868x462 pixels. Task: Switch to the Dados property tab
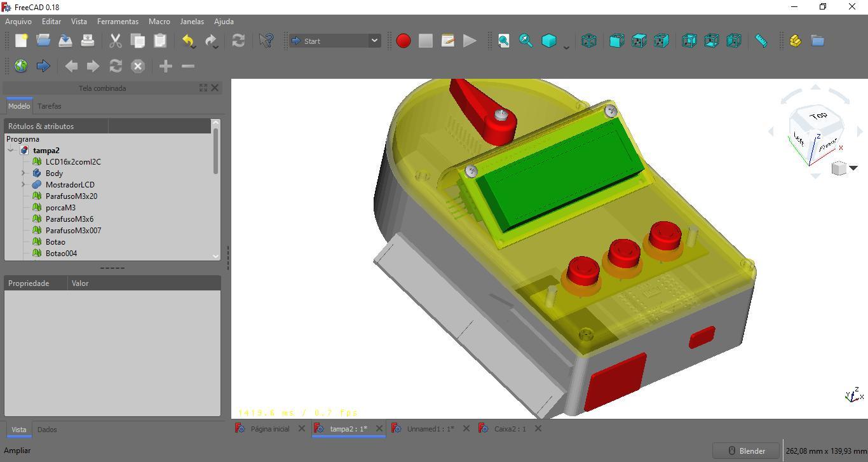pyautogui.click(x=47, y=430)
